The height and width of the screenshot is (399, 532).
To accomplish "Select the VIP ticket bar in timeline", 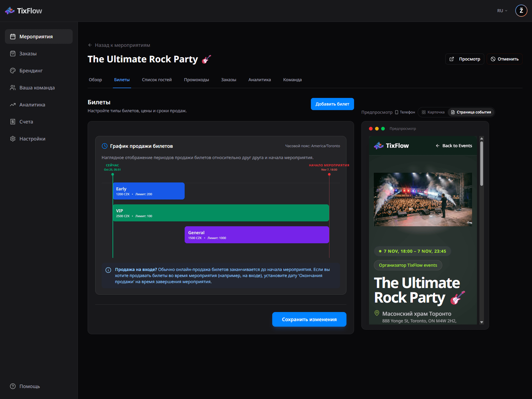I will pyautogui.click(x=221, y=213).
